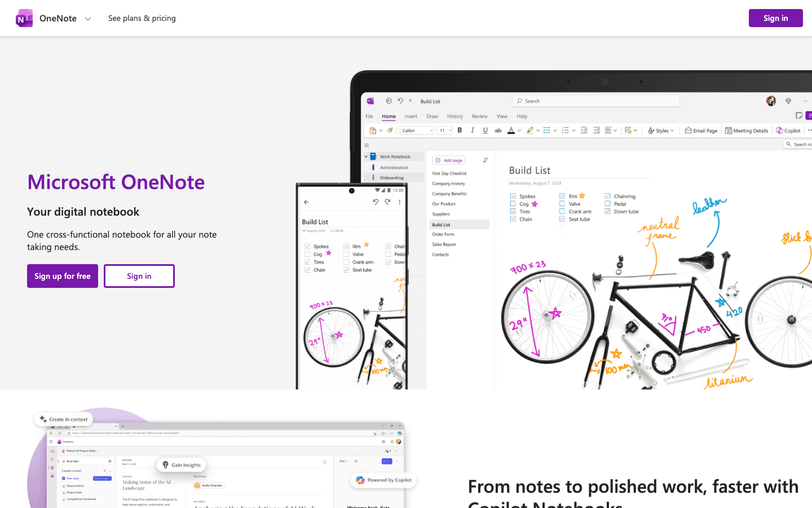Switch to the History ribbon tab
Screen dimensions: 812x508
point(455,116)
